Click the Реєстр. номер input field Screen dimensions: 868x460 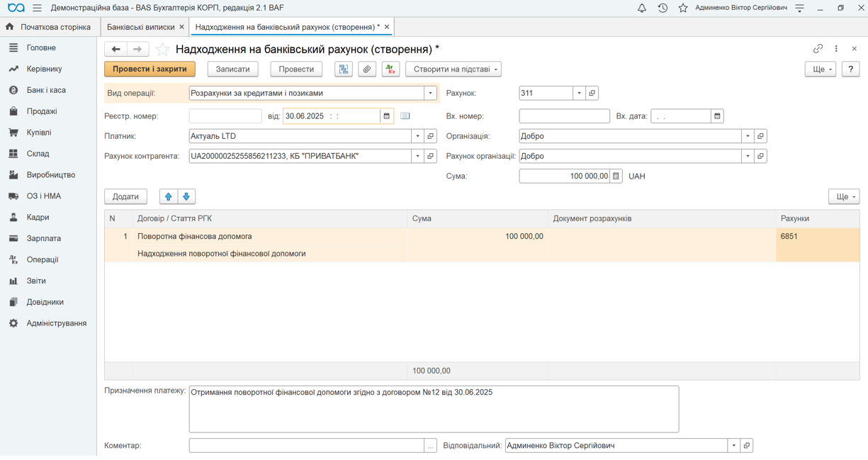tap(225, 116)
